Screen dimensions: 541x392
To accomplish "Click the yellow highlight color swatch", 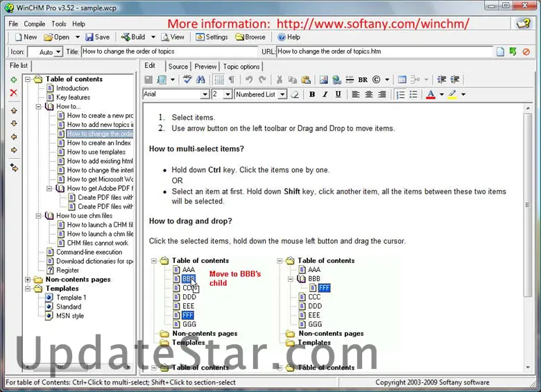I will [452, 94].
